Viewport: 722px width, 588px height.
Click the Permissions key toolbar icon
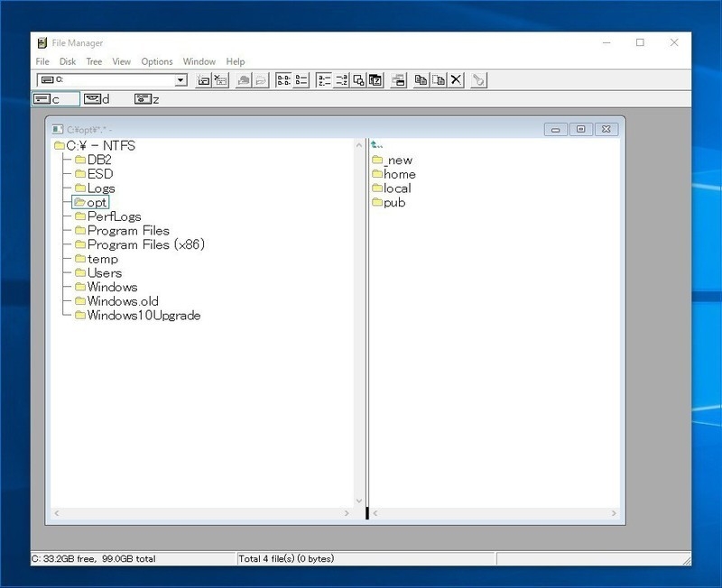[x=478, y=80]
